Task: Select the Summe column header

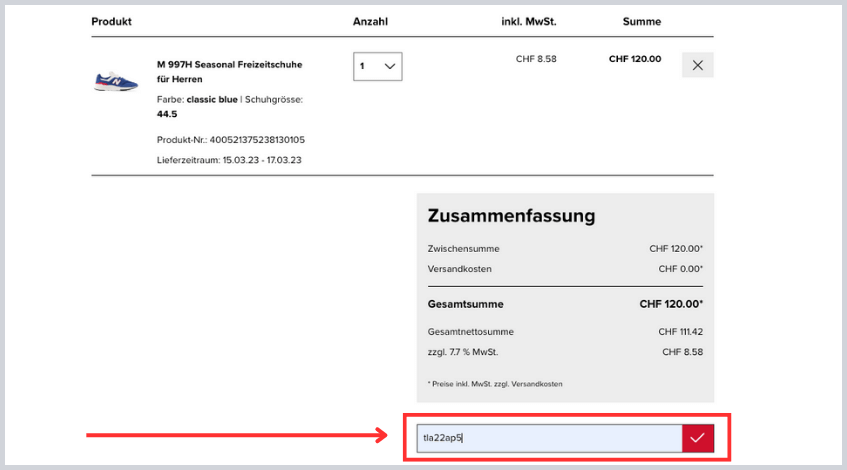Action: point(641,21)
